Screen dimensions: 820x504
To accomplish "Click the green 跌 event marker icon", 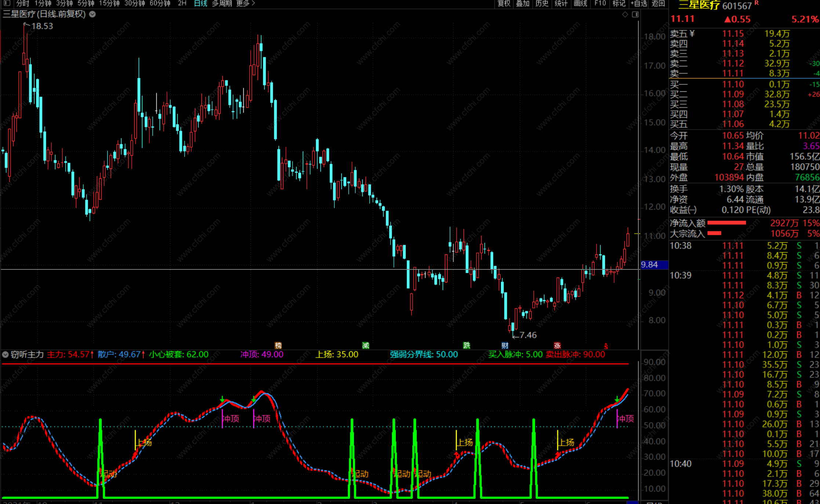I will click(x=467, y=345).
